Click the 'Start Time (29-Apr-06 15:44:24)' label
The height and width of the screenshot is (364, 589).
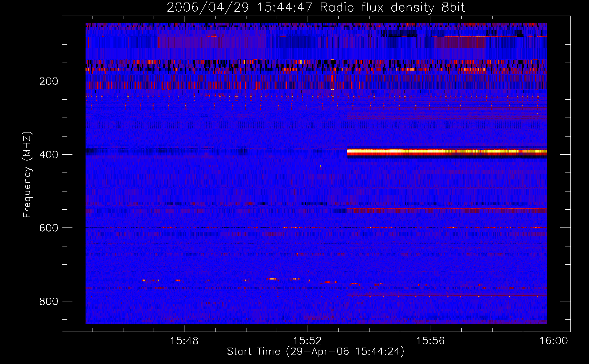pos(316,352)
